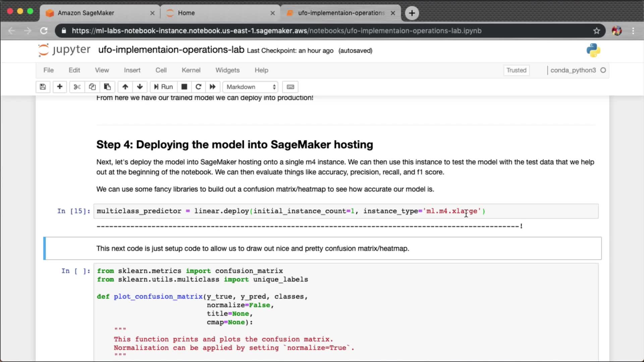Screen dimensions: 644x362
Task: Click inside the linear.deploy code cell
Action: click(302, 211)
